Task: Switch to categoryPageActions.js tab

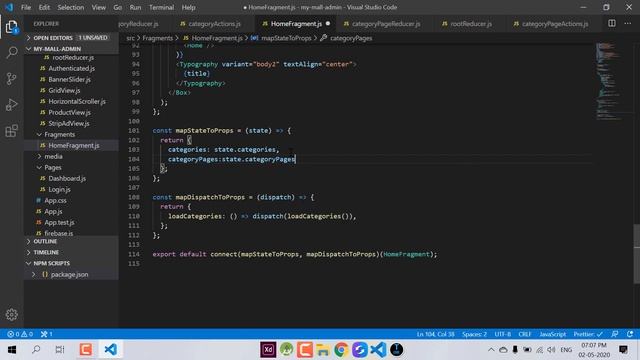Action: (x=554, y=24)
